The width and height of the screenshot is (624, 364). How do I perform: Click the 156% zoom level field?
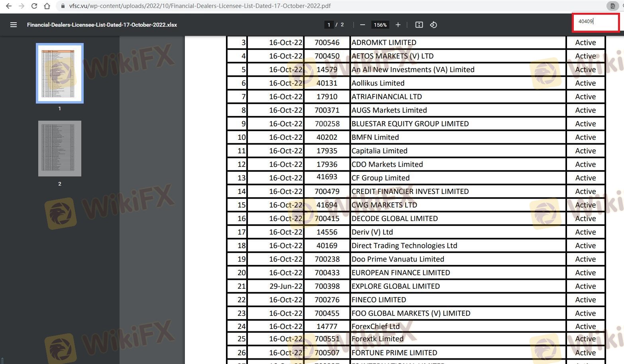coord(380,25)
